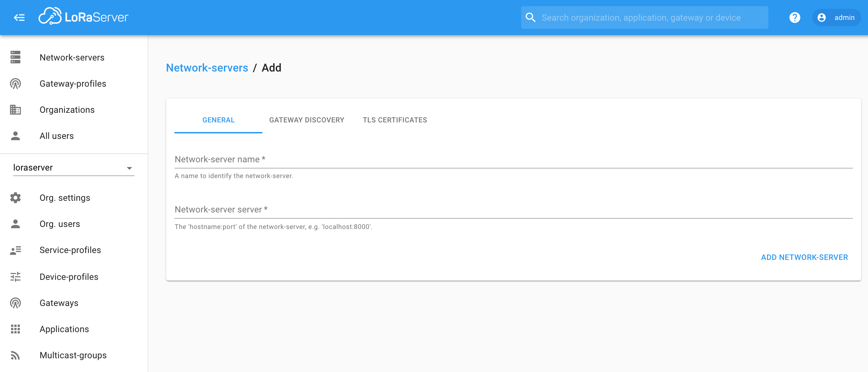Click the Org. users person icon
The image size is (868, 372).
coord(15,224)
